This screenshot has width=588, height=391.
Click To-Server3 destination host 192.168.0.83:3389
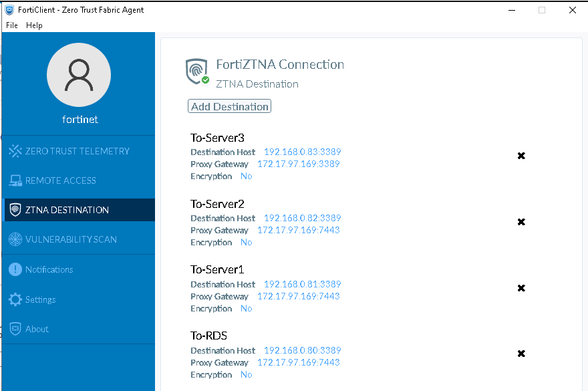point(302,152)
